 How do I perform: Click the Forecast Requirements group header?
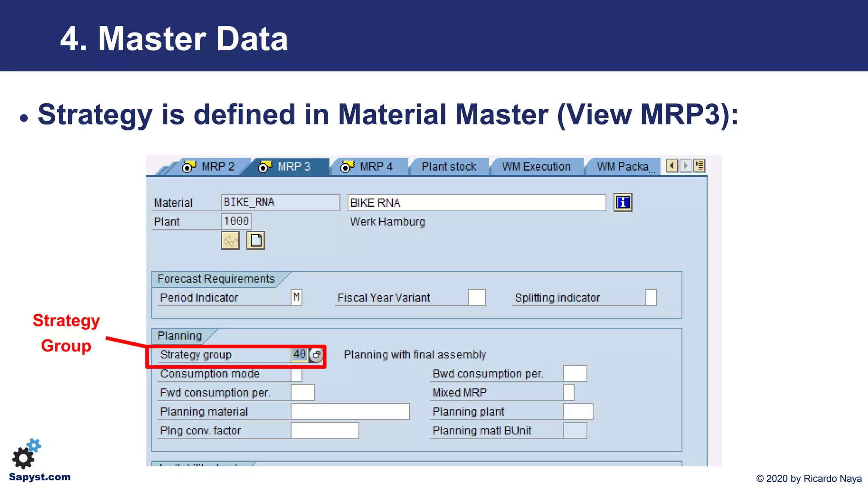[216, 279]
